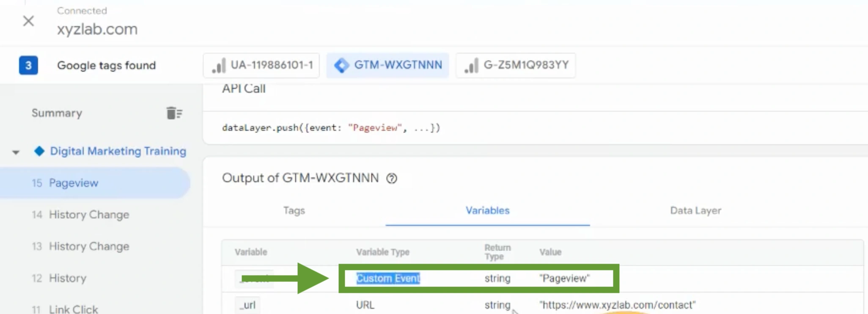The width and height of the screenshot is (868, 314).
Task: Click the Variable Type column header
Action: (x=382, y=252)
